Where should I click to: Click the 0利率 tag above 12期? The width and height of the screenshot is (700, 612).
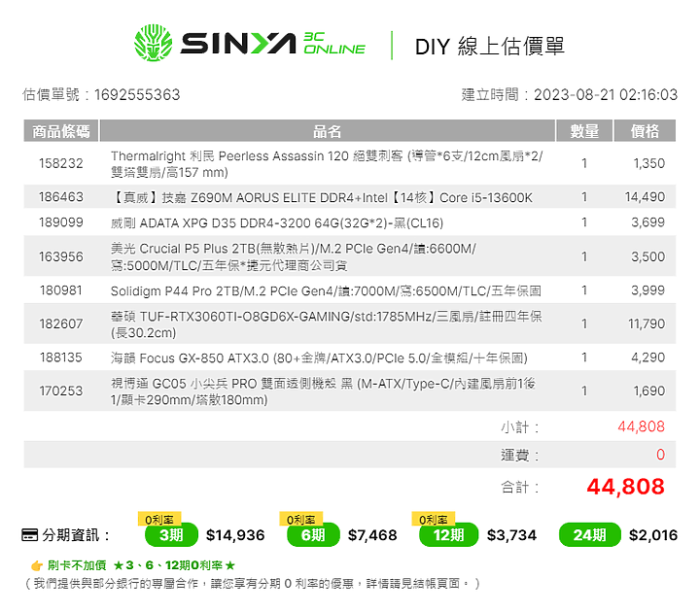pyautogui.click(x=434, y=519)
